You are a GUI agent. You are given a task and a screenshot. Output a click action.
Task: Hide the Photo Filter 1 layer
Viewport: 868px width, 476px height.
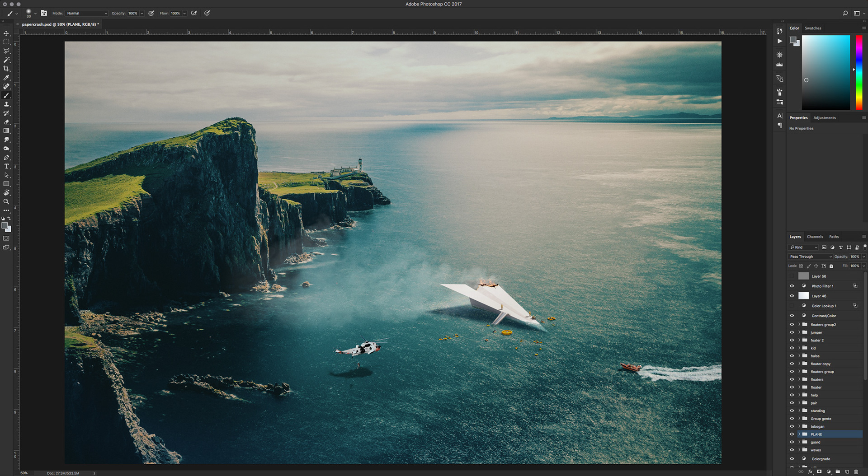pyautogui.click(x=792, y=286)
